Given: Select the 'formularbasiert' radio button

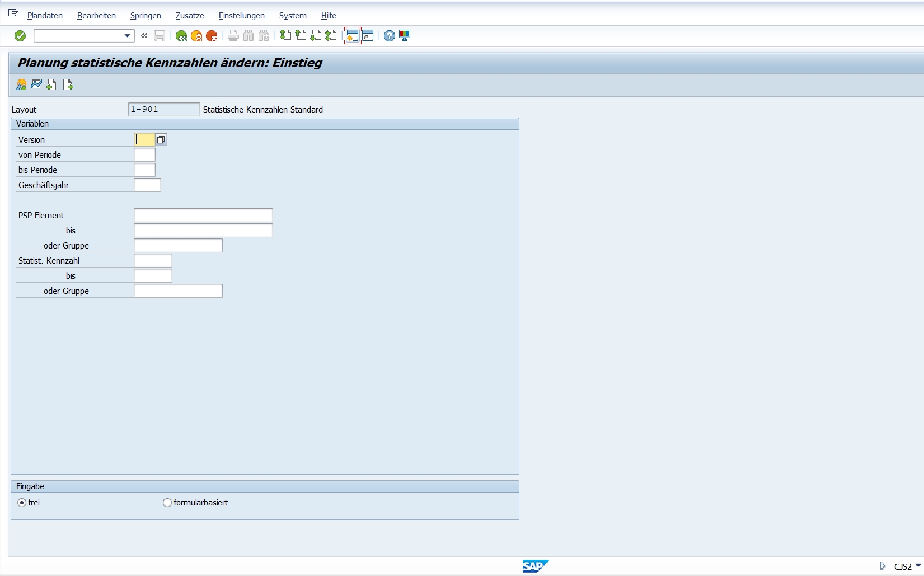Looking at the screenshot, I should 167,503.
